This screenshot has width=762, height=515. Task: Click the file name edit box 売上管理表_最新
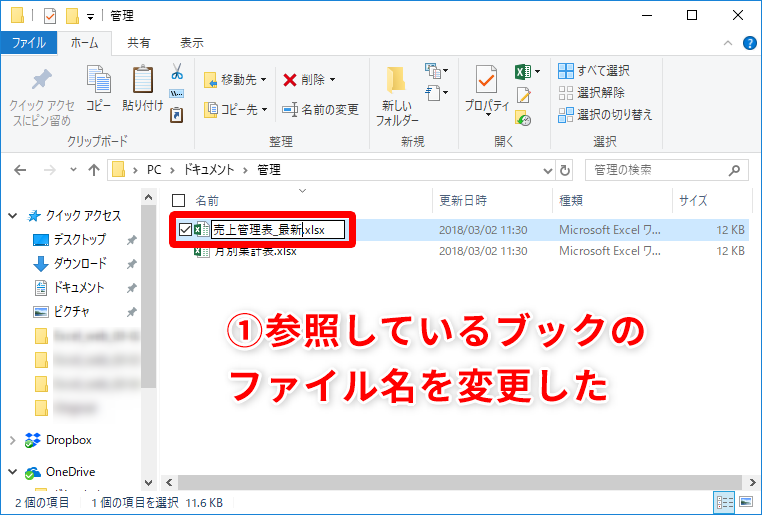coord(278,229)
